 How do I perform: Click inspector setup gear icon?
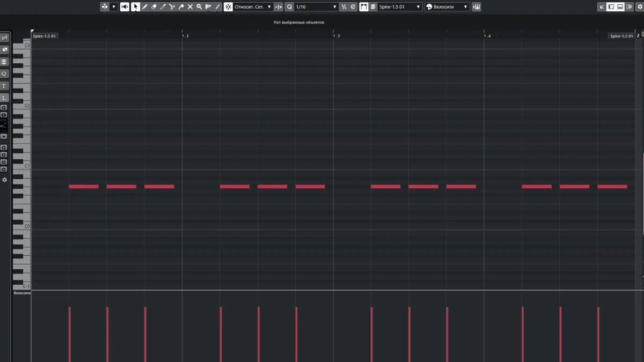click(4, 180)
